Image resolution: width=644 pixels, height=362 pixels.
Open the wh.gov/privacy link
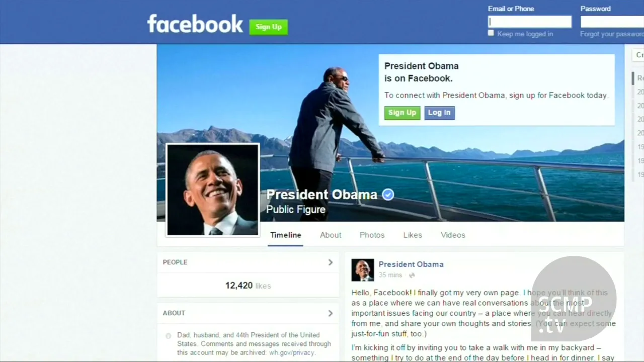[x=292, y=353]
